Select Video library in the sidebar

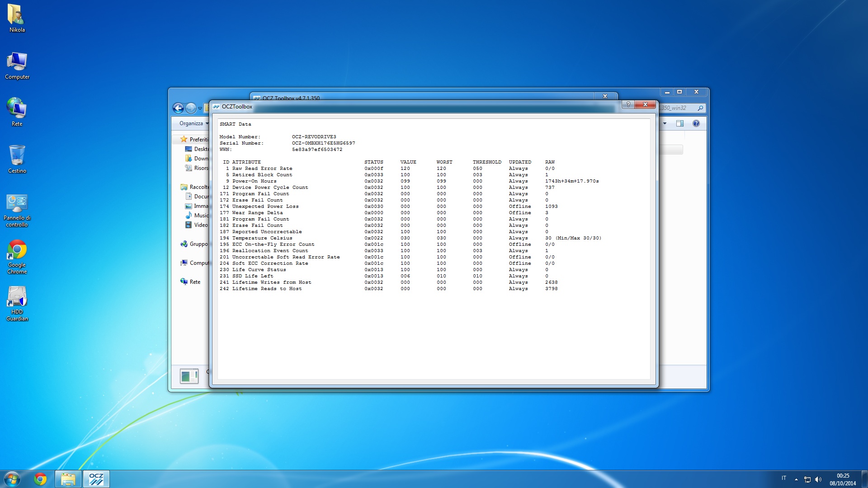(197, 225)
